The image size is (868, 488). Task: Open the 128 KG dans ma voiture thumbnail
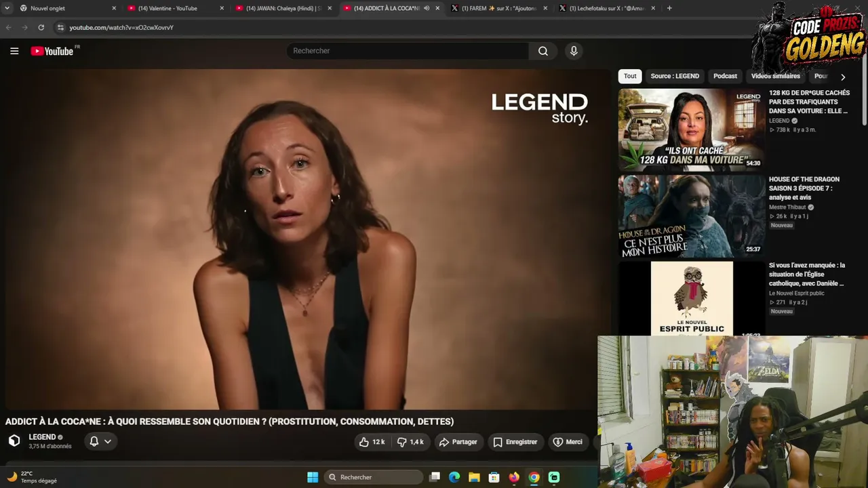point(691,129)
